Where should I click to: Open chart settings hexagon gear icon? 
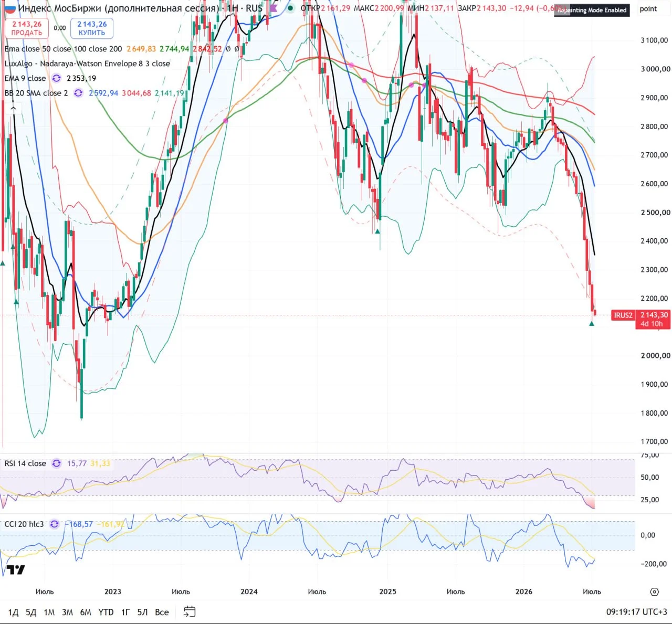pyautogui.click(x=654, y=591)
